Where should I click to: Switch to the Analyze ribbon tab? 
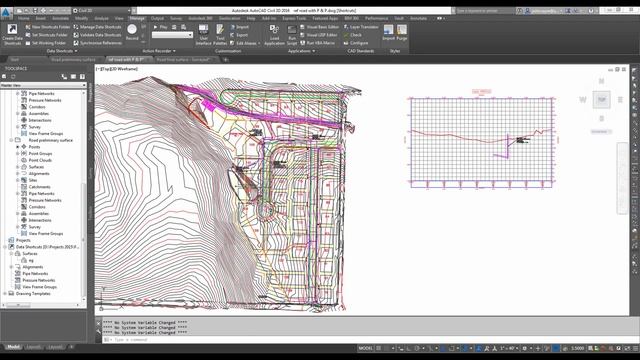coord(101,18)
